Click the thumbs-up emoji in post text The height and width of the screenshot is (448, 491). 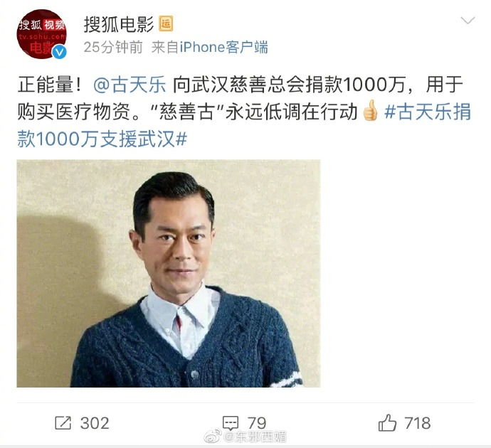click(x=370, y=110)
